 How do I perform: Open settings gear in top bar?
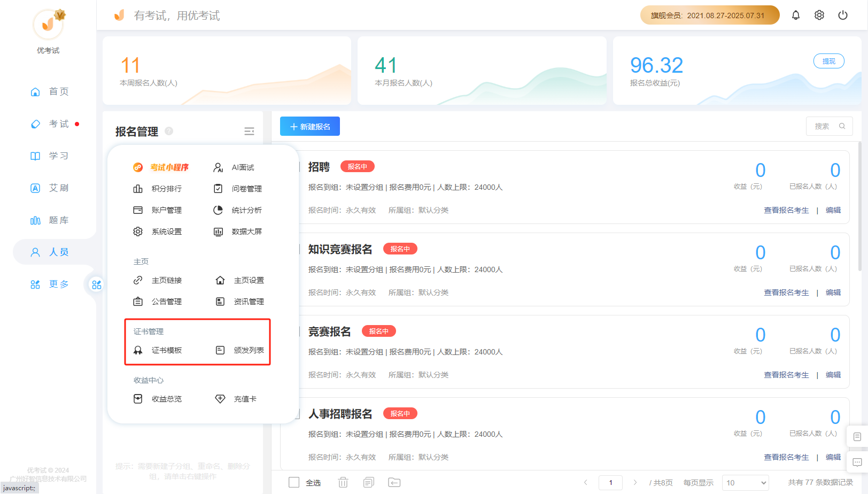pos(819,15)
